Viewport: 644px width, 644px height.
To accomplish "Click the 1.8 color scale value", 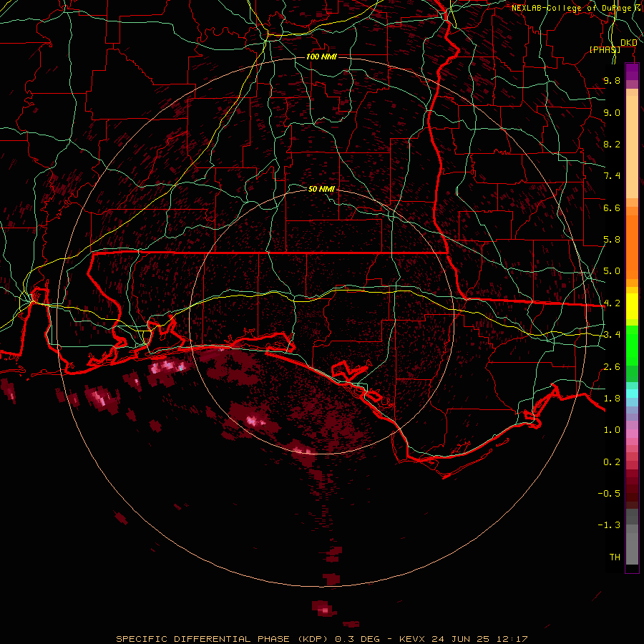I will [612, 399].
